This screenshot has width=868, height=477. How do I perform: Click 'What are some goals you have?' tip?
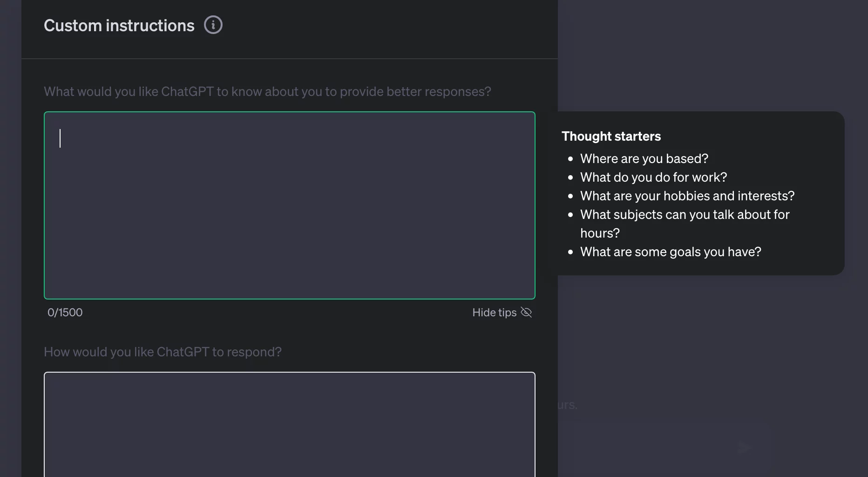(x=671, y=252)
